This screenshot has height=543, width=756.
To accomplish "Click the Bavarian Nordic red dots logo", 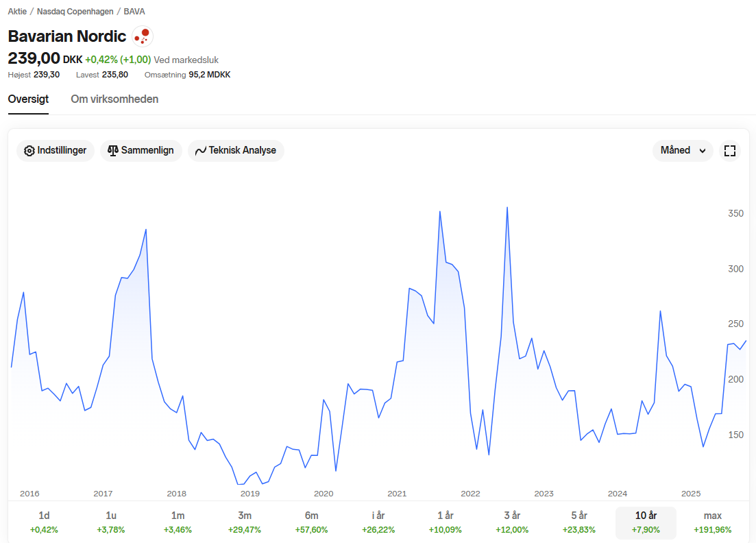I will tap(143, 36).
